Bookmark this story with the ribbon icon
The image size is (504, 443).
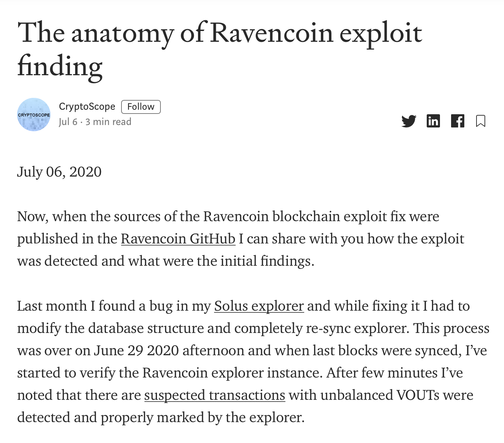(481, 121)
